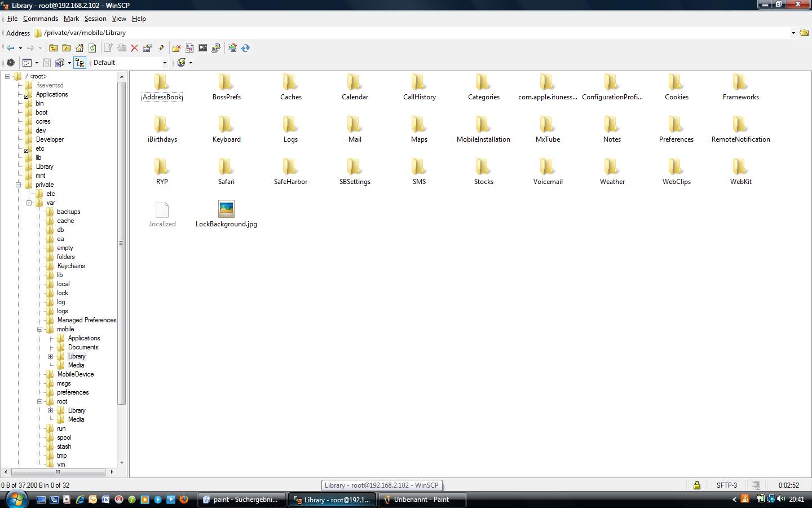Open the File menu
This screenshot has width=812, height=508.
pos(12,19)
